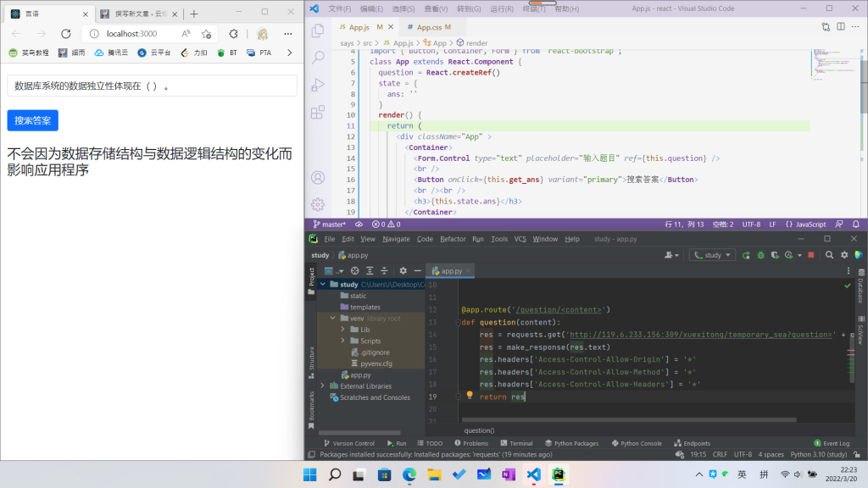This screenshot has height=488, width=868.
Task: Open VS Code Manage gear icon
Action: pos(318,204)
